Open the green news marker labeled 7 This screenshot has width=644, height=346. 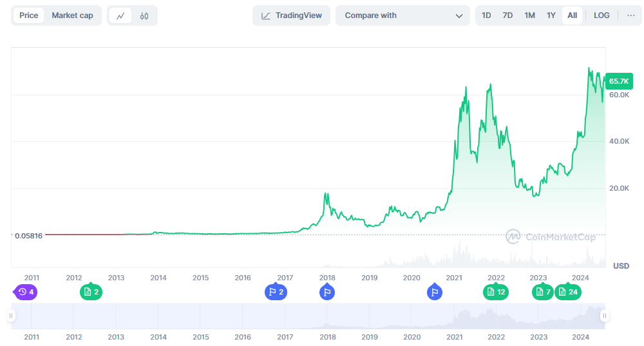(542, 292)
